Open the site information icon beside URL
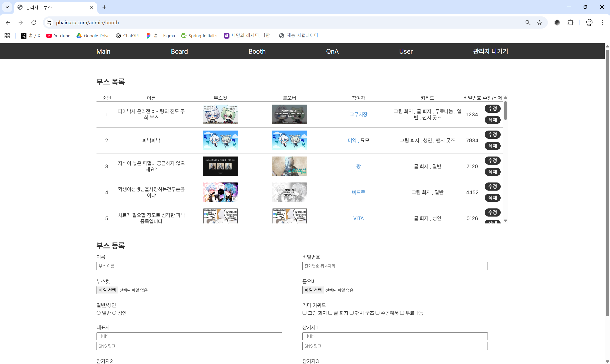Viewport: 610px width, 364px height. [x=49, y=23]
